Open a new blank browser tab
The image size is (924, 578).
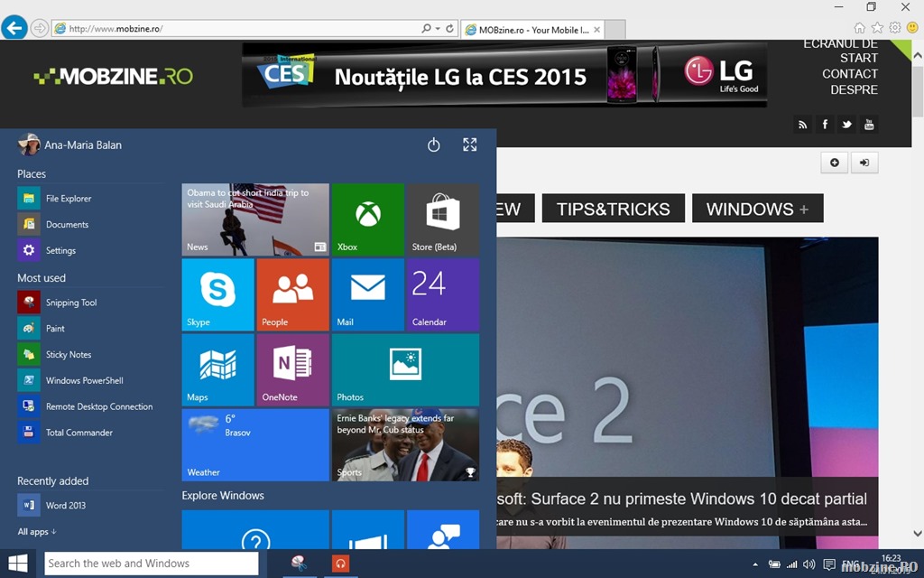[x=614, y=30]
